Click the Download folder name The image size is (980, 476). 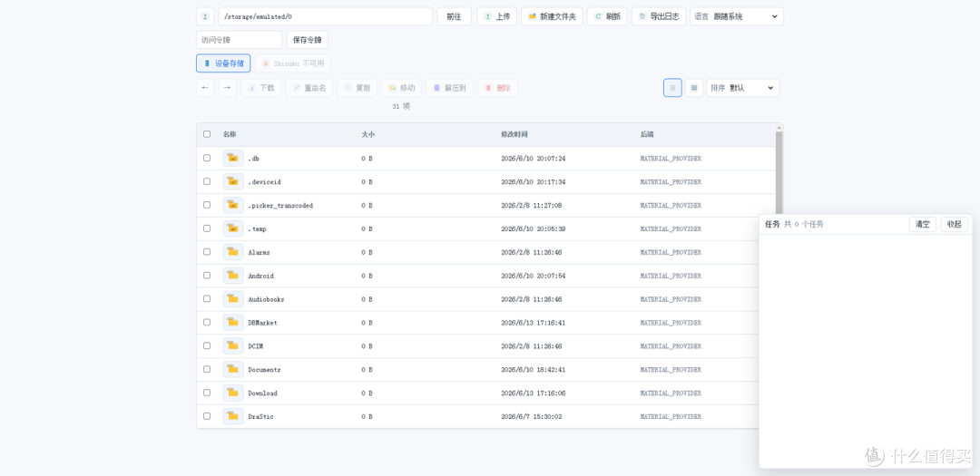tap(262, 393)
